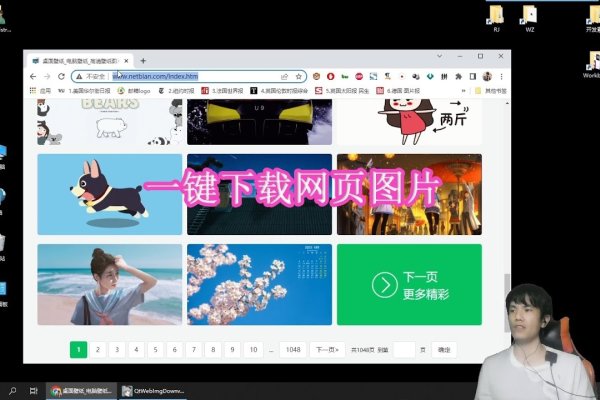This screenshot has height=400, width=600.
Task: Select the browser tab 桌面壁纸
Action: pyautogui.click(x=80, y=61)
